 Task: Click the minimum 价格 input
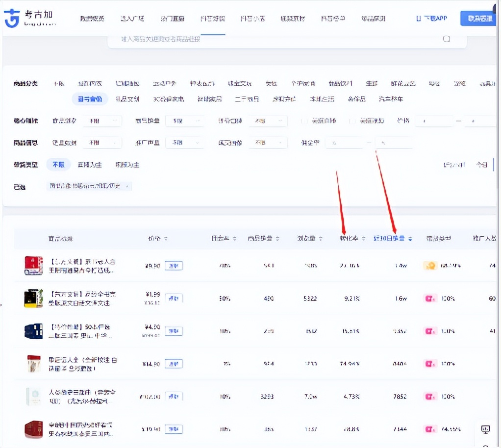434,121
